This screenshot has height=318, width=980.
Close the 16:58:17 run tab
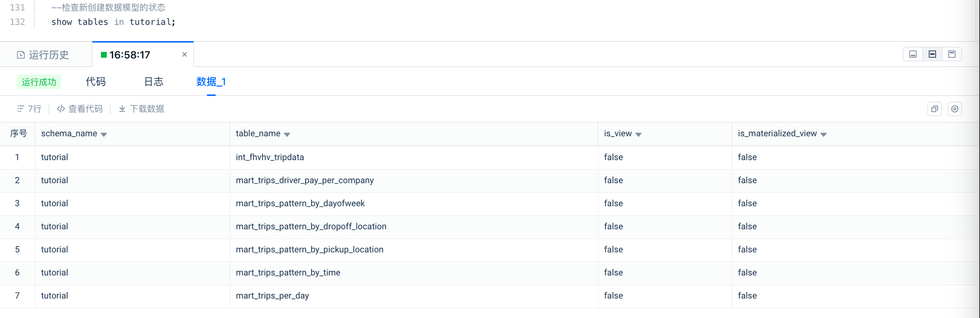(x=185, y=54)
